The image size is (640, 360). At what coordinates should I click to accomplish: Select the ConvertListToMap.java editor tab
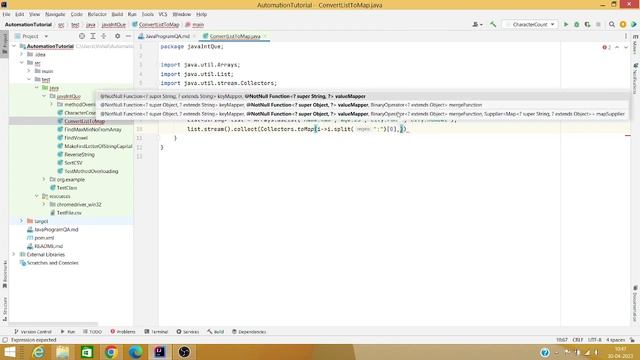click(235, 36)
